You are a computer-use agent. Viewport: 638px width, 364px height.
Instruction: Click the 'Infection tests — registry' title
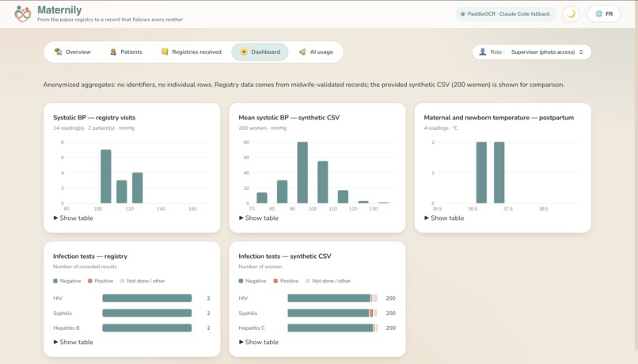(90, 256)
